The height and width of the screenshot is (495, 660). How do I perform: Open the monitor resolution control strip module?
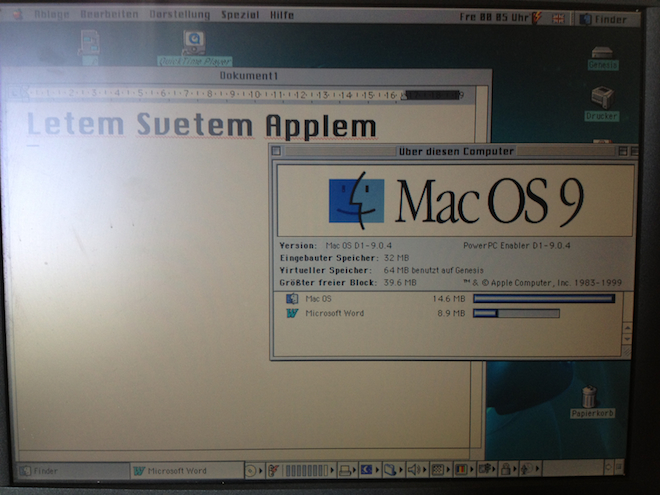441,468
